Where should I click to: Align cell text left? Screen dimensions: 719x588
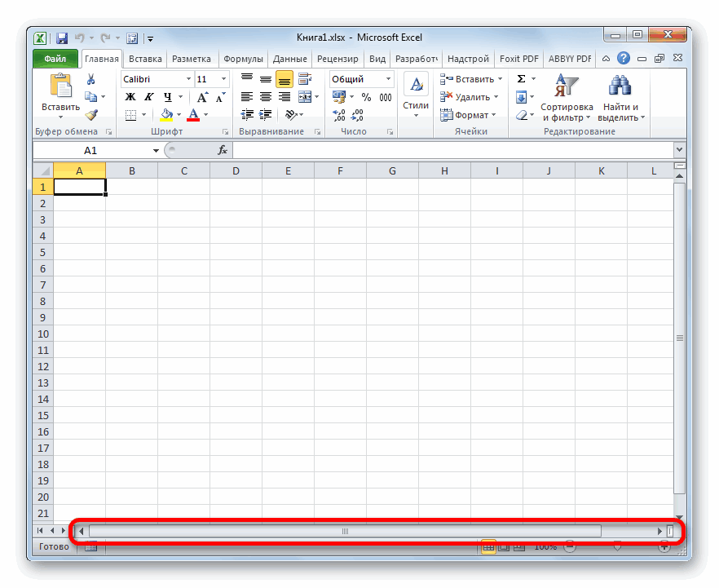tap(247, 97)
